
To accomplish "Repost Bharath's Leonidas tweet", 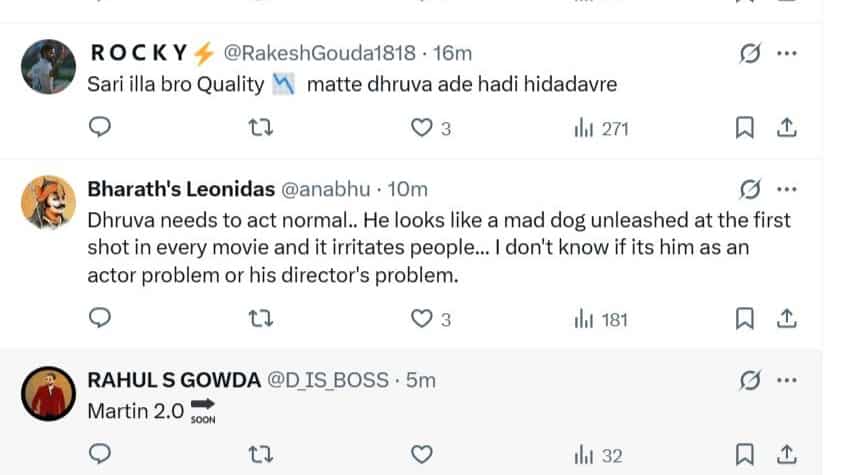I will pyautogui.click(x=260, y=319).
